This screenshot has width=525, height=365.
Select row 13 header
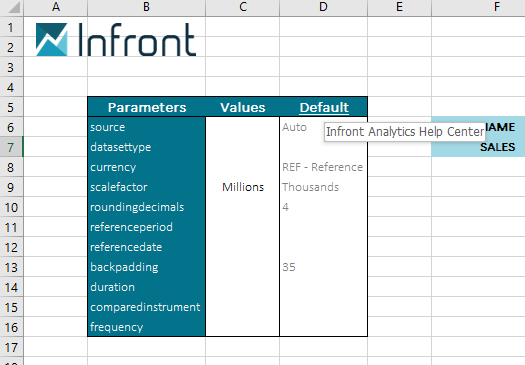coord(11,267)
